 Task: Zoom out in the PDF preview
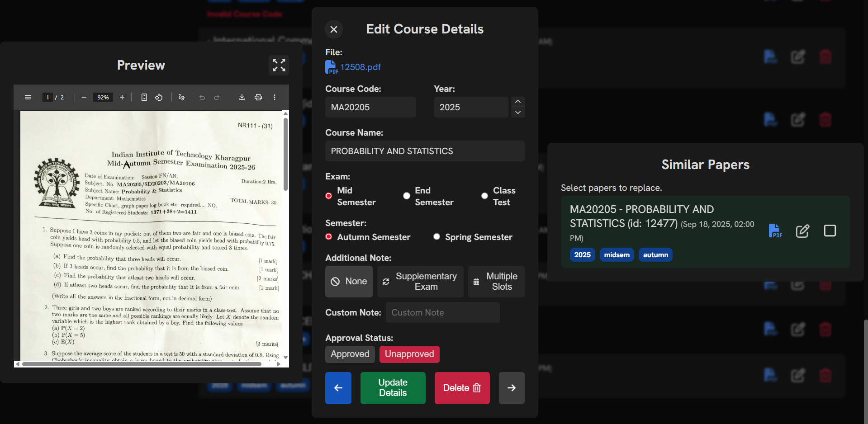click(x=84, y=97)
